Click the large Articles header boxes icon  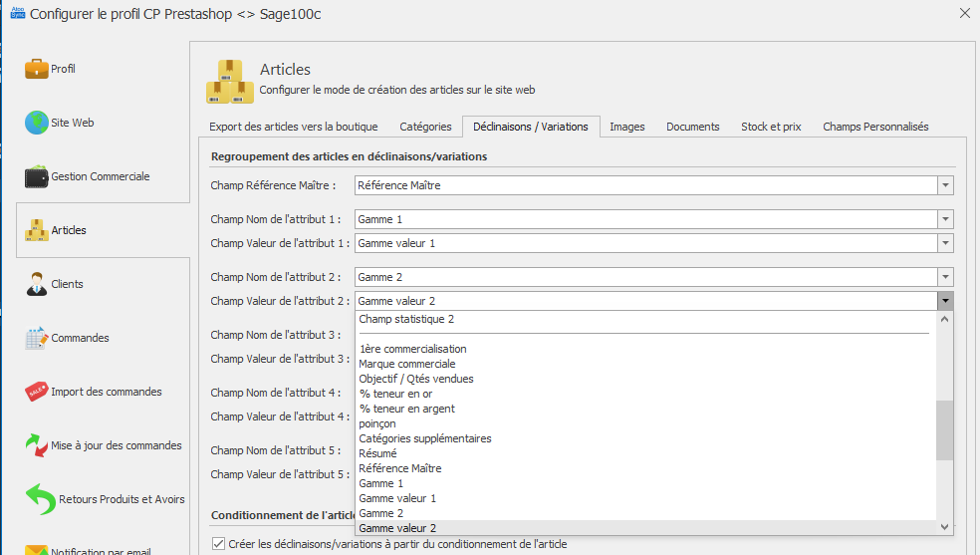click(230, 82)
